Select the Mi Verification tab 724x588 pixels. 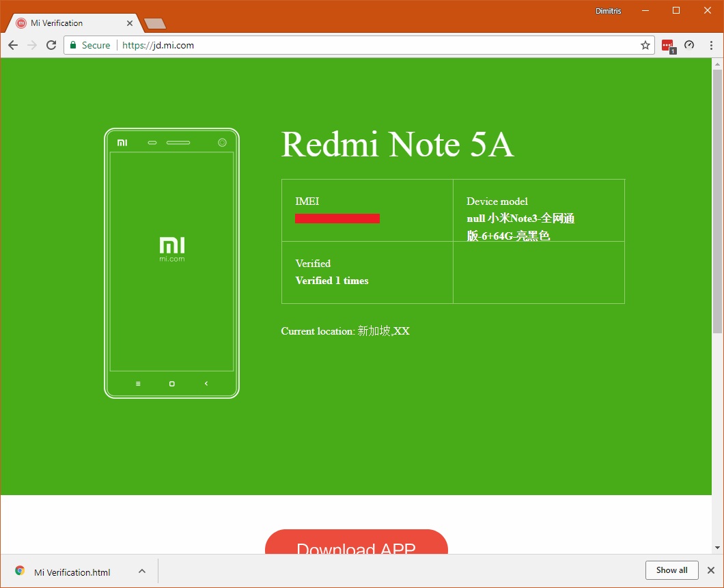(x=68, y=23)
